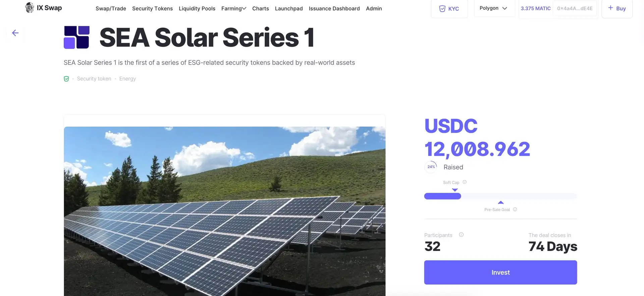Open Security Tokens page
Viewport: 644px width, 296px height.
pyautogui.click(x=152, y=8)
